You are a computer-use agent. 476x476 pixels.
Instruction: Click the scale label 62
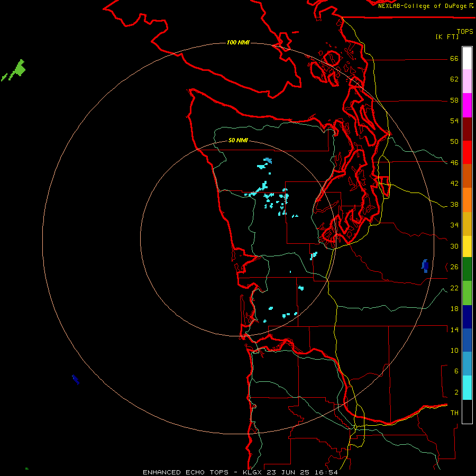tap(454, 79)
